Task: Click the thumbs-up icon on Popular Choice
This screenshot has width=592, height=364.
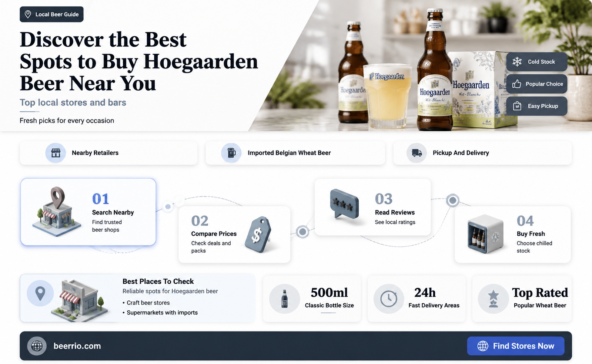Action: 517,84
